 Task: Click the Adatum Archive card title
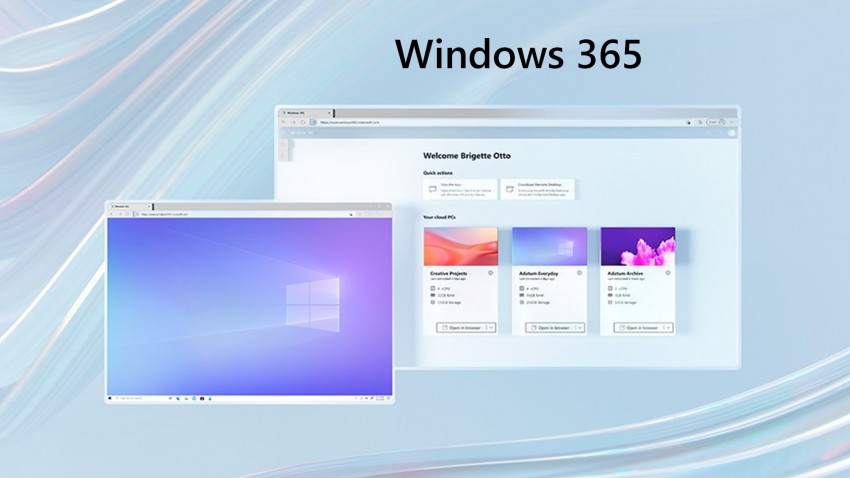(625, 274)
